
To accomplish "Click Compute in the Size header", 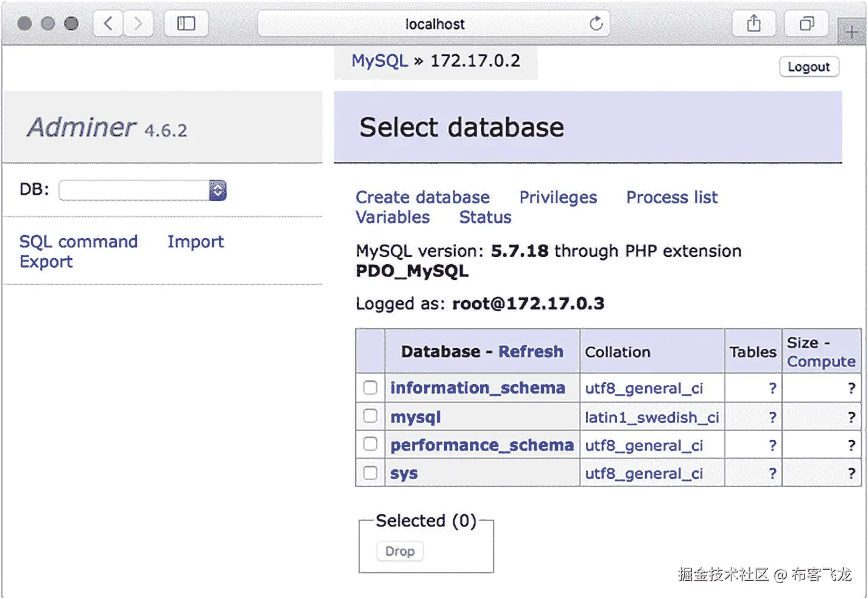I will (821, 362).
